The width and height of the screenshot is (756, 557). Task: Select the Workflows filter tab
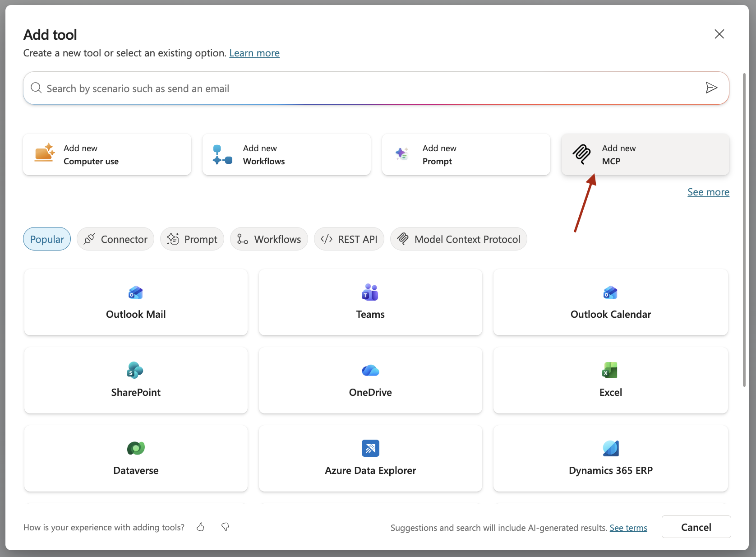269,239
